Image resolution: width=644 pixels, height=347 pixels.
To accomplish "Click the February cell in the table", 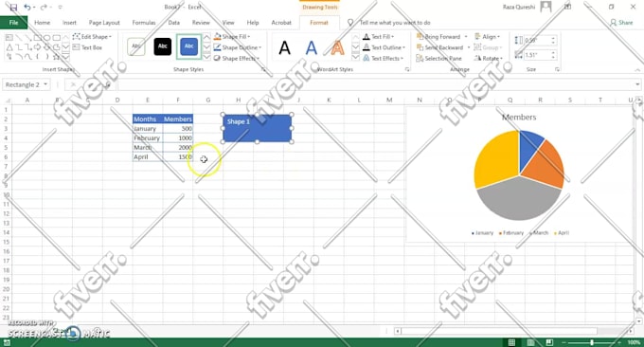I will click(x=148, y=137).
